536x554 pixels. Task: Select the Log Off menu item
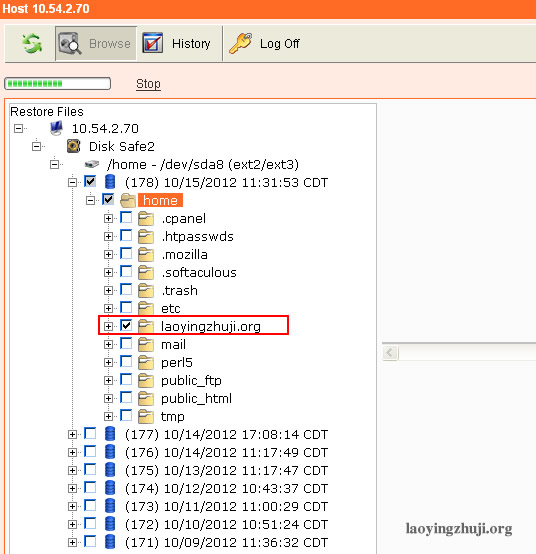264,43
